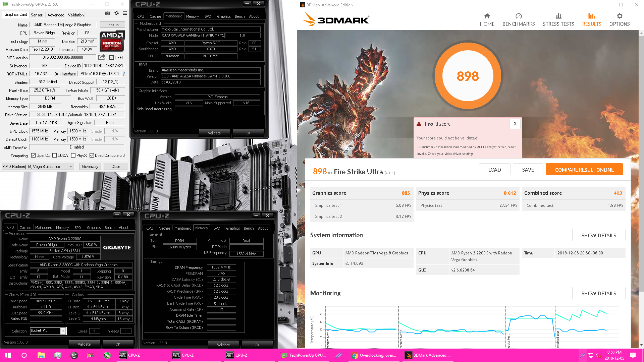
Task: Click the Close button in GPU-Z
Action: (116, 167)
